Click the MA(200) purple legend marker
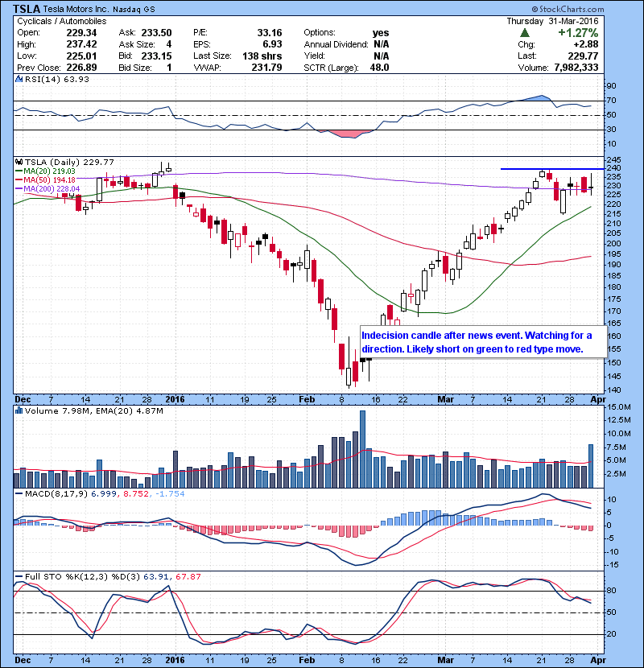 pos(19,188)
